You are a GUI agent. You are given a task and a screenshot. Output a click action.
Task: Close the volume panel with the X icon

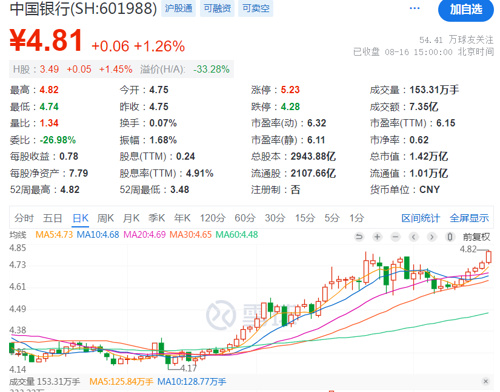click(486, 381)
